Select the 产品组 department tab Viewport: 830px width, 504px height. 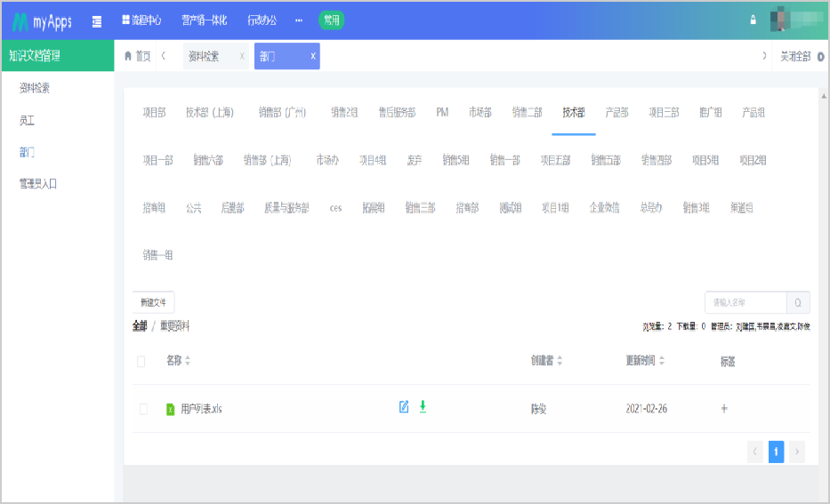[x=753, y=113]
